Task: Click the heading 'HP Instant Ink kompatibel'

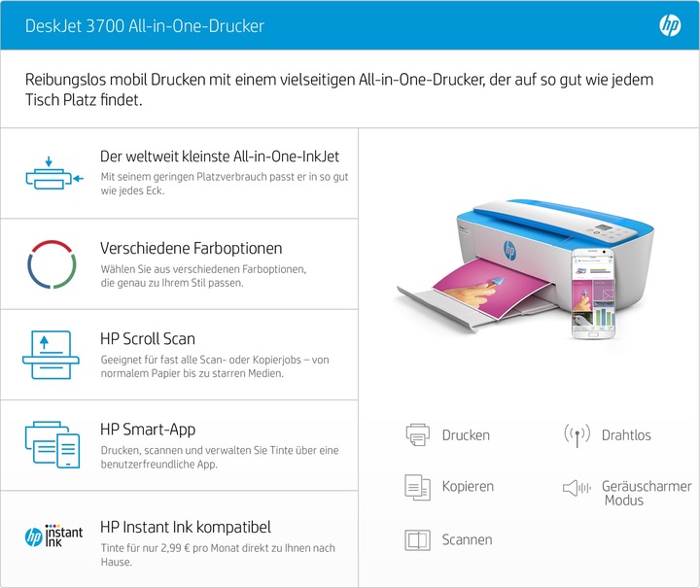Action: pos(186,527)
